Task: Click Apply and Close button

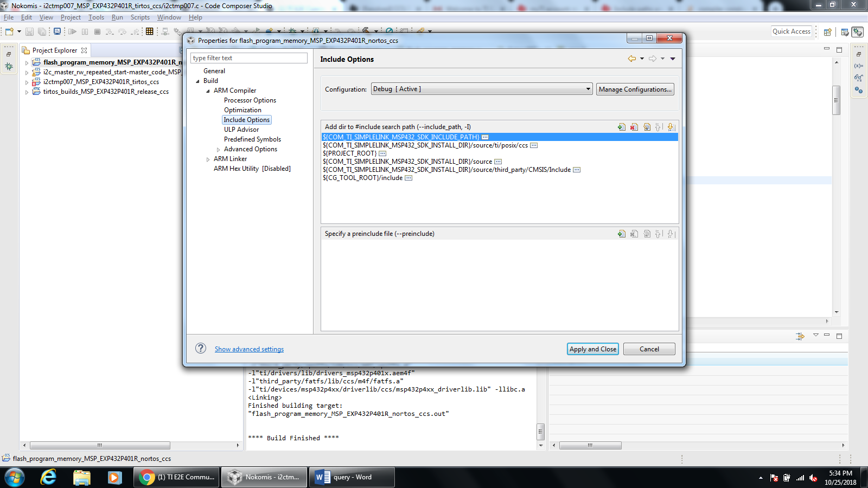Action: 593,349
